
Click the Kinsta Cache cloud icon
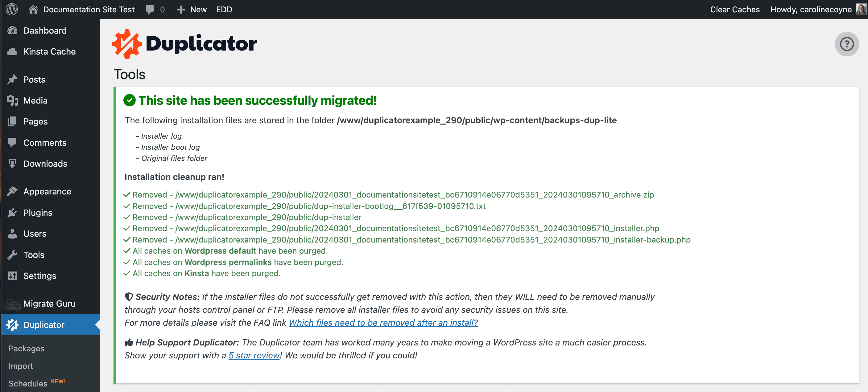tap(12, 51)
